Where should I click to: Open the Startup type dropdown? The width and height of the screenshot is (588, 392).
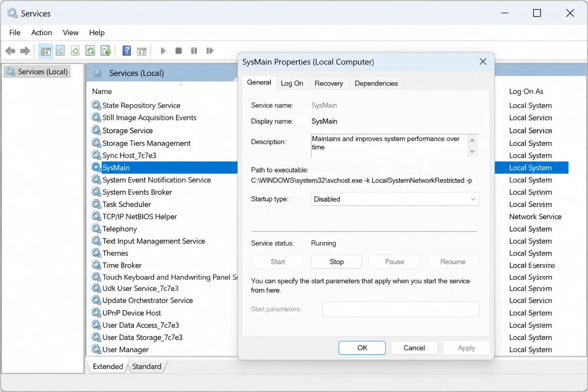(x=395, y=199)
